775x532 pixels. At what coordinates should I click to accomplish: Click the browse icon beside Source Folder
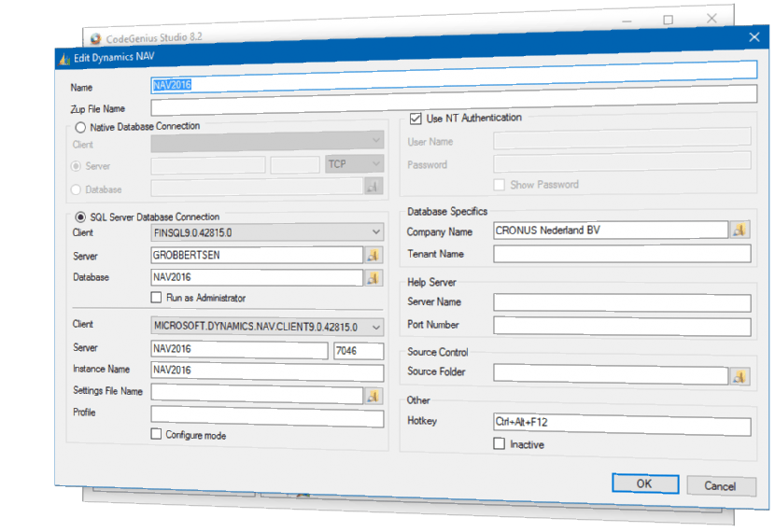[x=740, y=376]
